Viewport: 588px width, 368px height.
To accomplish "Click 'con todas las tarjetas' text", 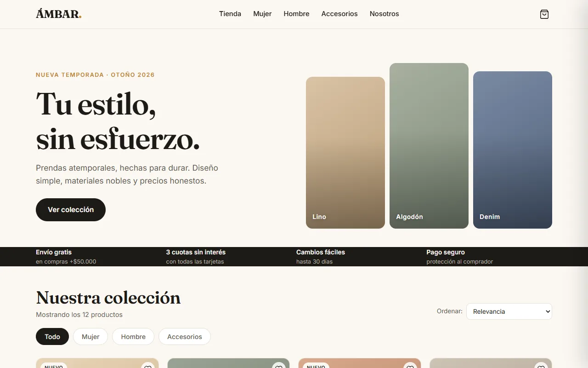I will tap(195, 262).
